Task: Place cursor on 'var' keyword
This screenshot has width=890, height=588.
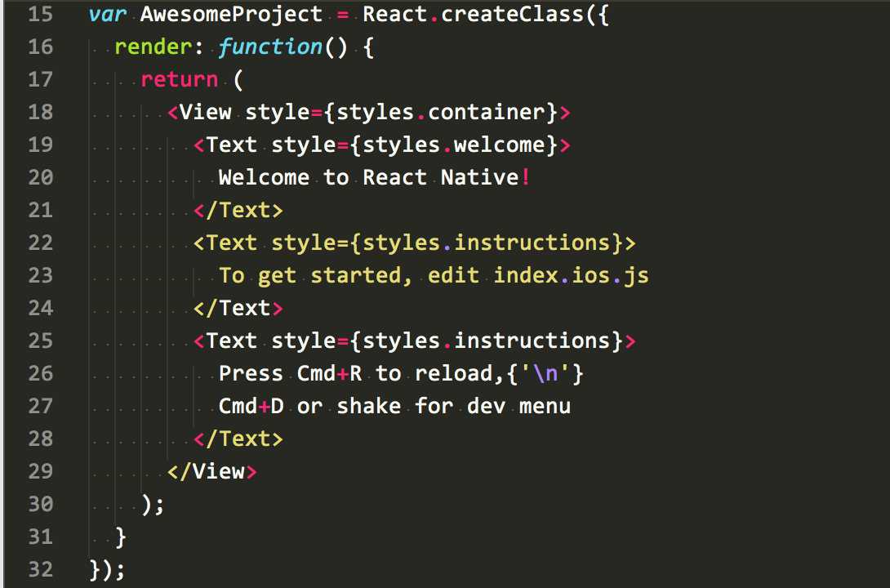Action: coord(108,14)
